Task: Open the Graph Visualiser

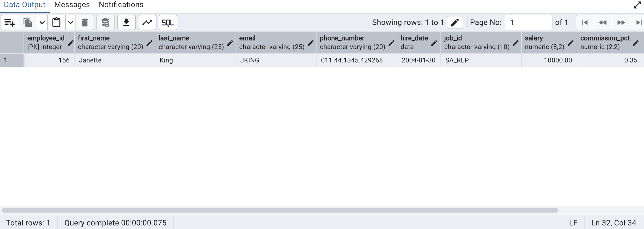Action: coord(147,22)
